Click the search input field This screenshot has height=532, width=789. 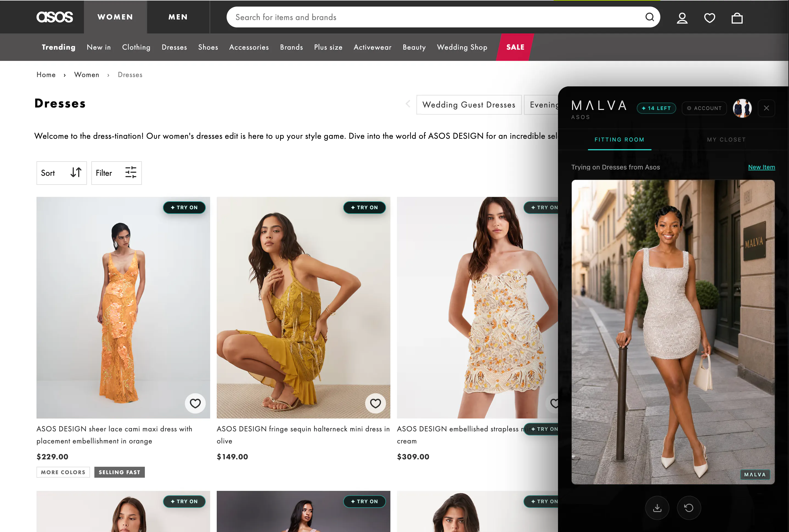[x=438, y=17]
